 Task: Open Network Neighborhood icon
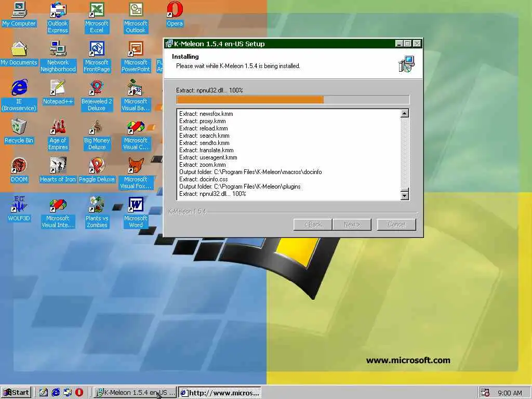[x=58, y=57]
